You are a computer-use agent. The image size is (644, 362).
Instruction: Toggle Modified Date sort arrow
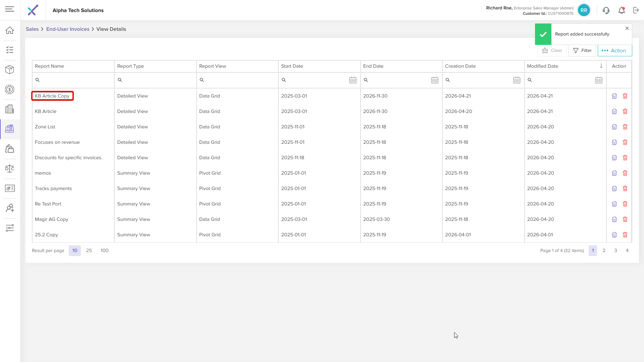click(601, 66)
